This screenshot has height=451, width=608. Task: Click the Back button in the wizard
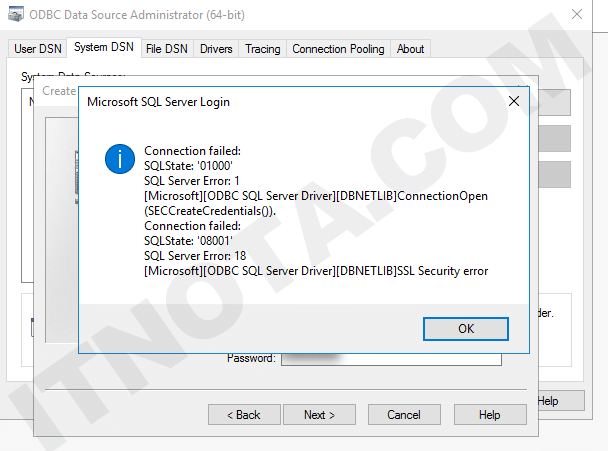click(242, 414)
